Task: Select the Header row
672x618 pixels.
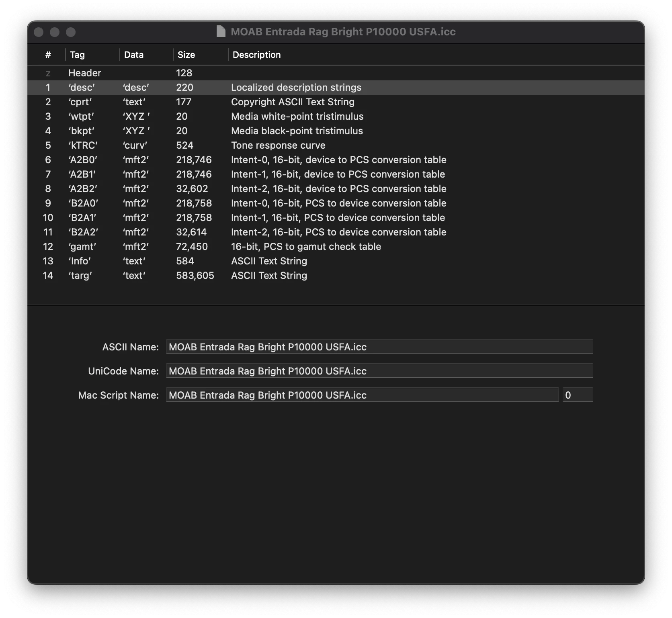Action: pos(336,73)
